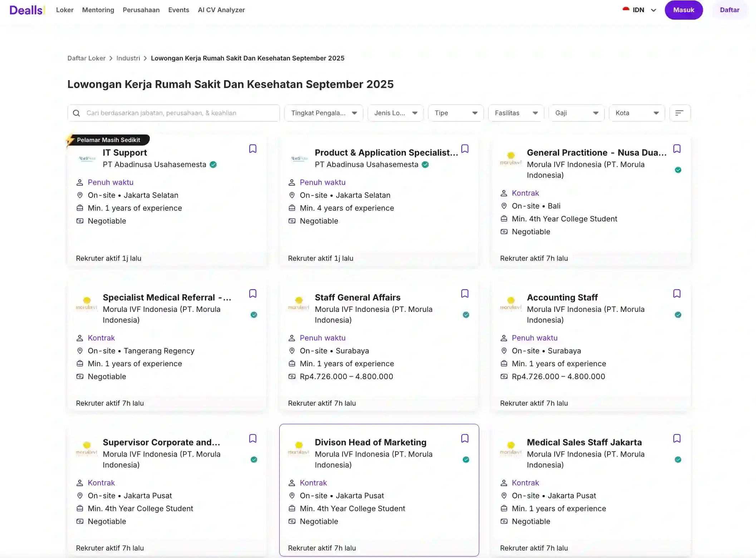Open the Loker menu
Screen dimensions: 756x558
(65, 10)
